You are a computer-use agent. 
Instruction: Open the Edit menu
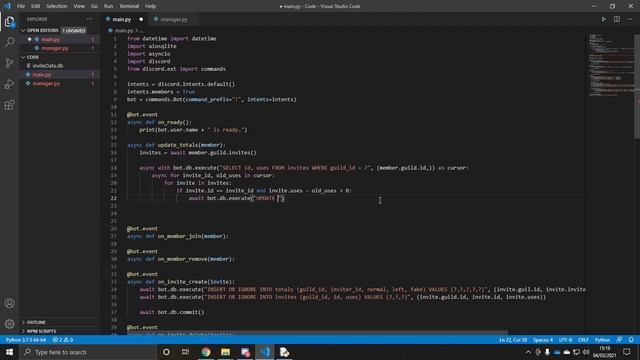tap(36, 6)
